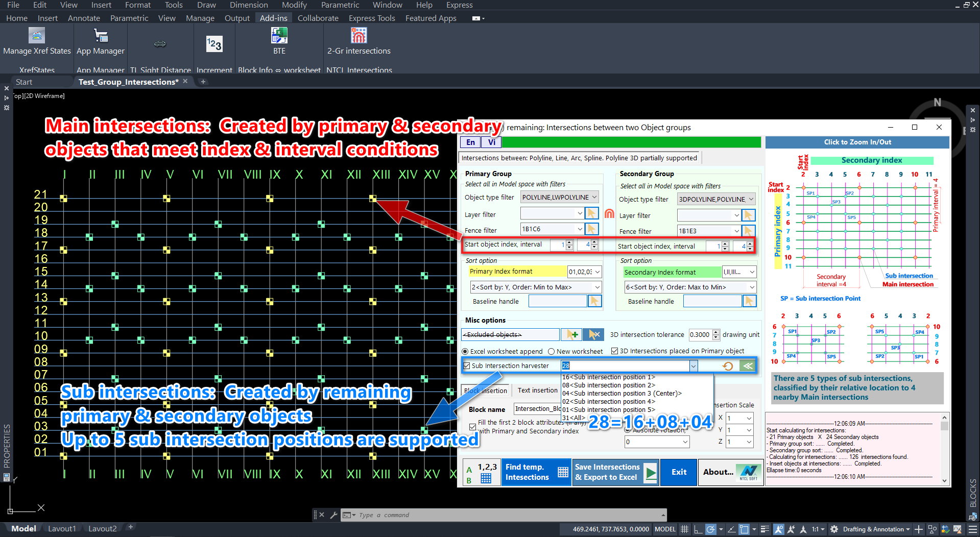Viewport: 980px width, 537px height.
Task: Toggle fill first 2 block attributes checkbox
Action: (x=472, y=427)
